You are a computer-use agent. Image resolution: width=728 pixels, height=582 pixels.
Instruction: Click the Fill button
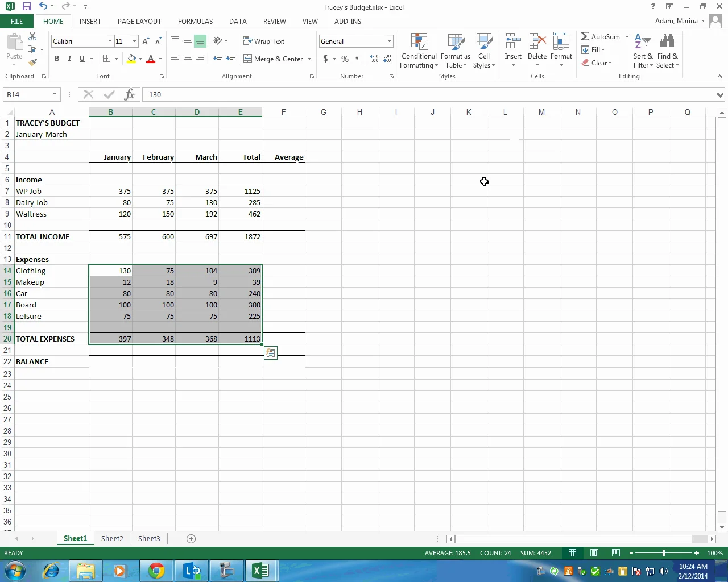click(x=593, y=49)
